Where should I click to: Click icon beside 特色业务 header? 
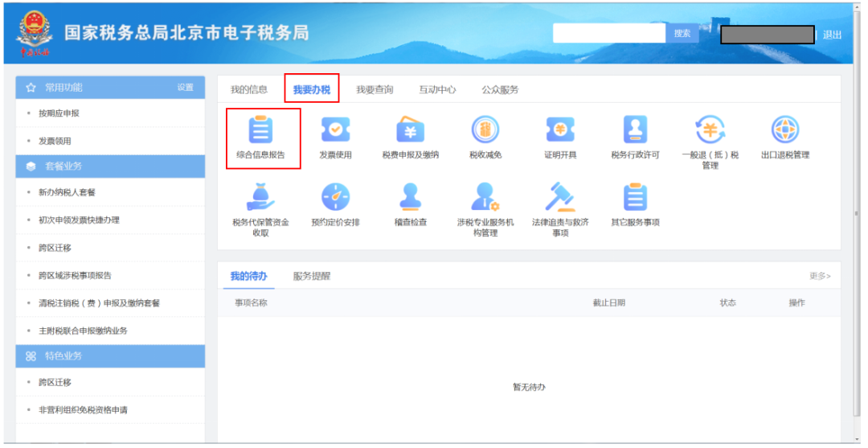[x=31, y=356]
